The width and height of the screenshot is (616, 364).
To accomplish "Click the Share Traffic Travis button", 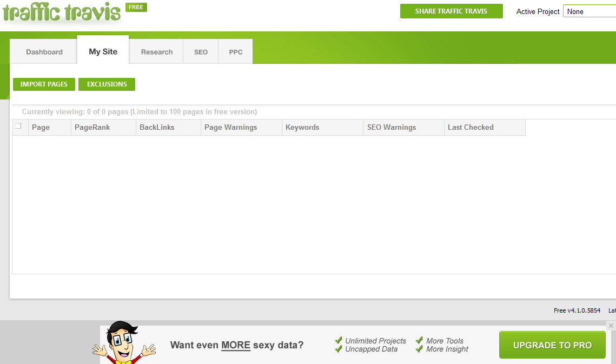I will (x=452, y=11).
